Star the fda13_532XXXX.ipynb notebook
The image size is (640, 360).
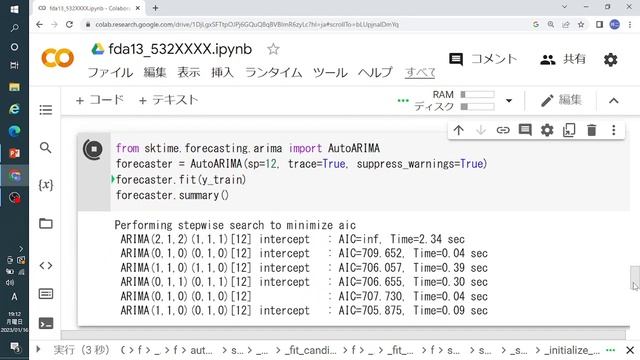point(273,49)
